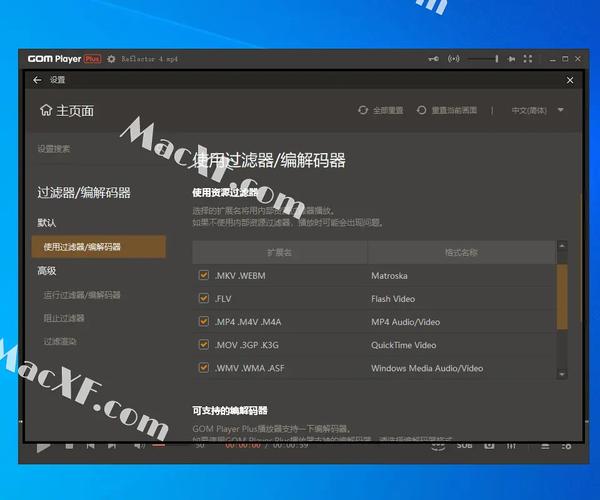
Task: Click the Windows Media Audio/Video cell
Action: (427, 368)
